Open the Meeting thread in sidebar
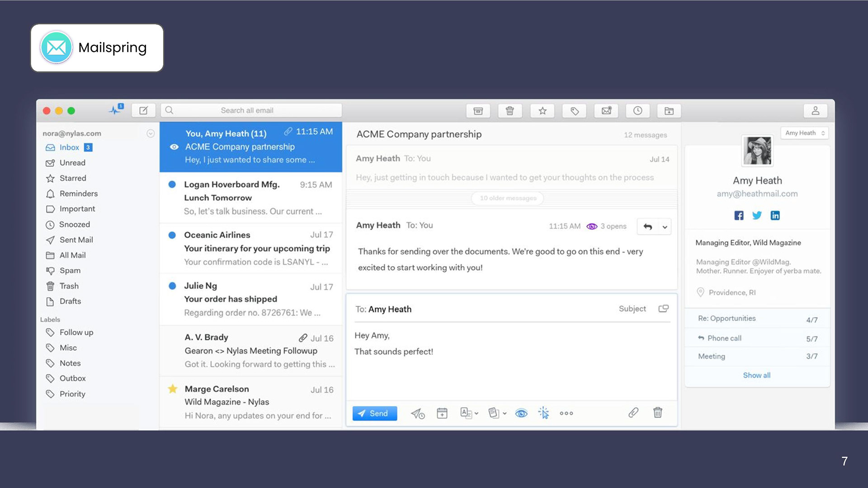 [757, 356]
